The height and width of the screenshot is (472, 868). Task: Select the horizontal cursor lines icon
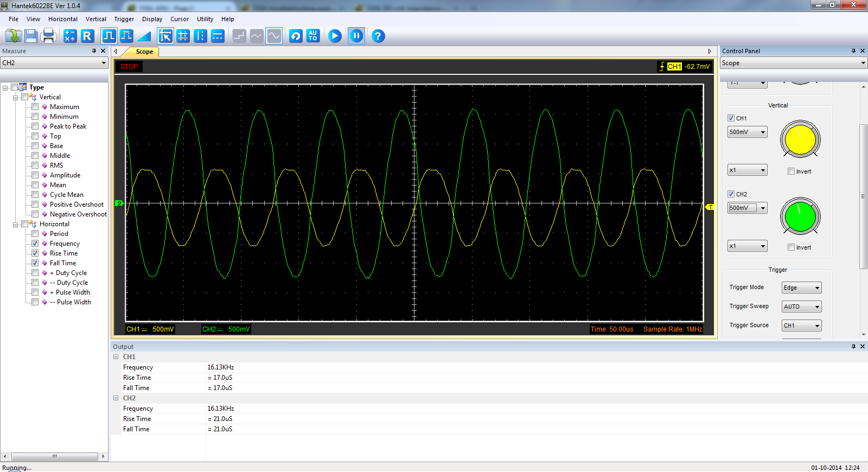tap(218, 36)
